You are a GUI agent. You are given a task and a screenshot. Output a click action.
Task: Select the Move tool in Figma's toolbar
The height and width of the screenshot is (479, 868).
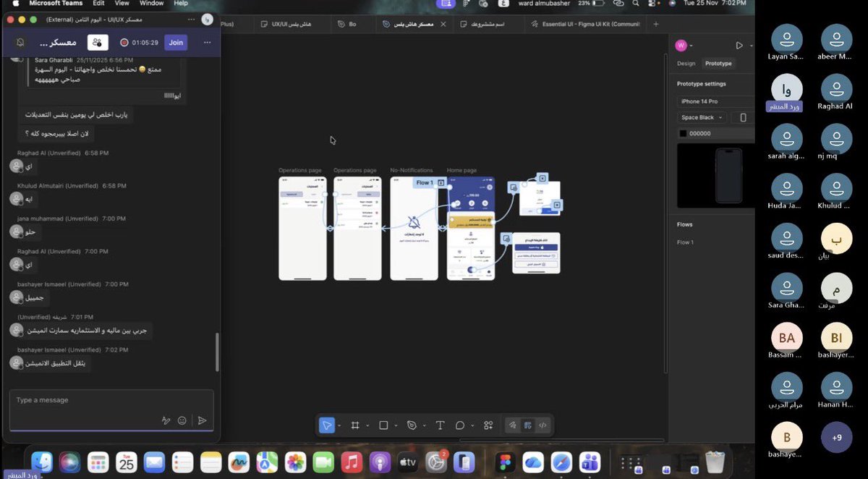tap(327, 425)
